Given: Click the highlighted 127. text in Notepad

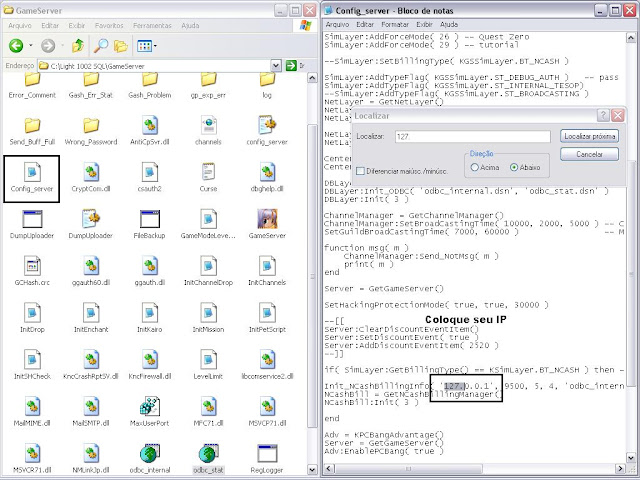Looking at the screenshot, I should point(452,386).
